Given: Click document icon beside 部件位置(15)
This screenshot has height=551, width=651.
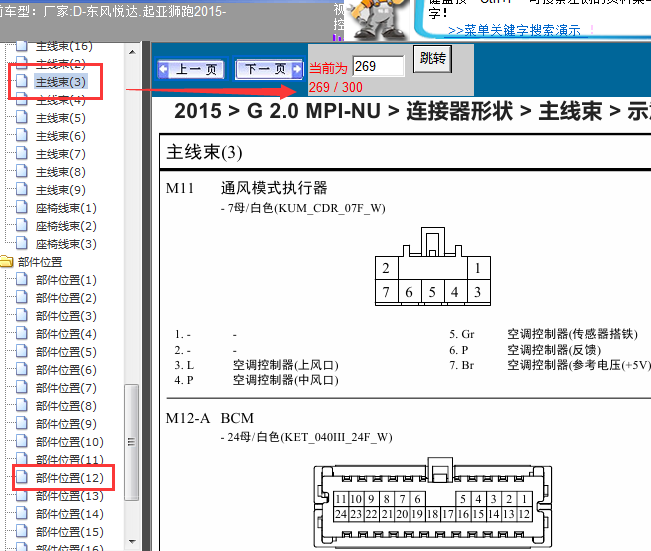Looking at the screenshot, I should click(22, 531).
